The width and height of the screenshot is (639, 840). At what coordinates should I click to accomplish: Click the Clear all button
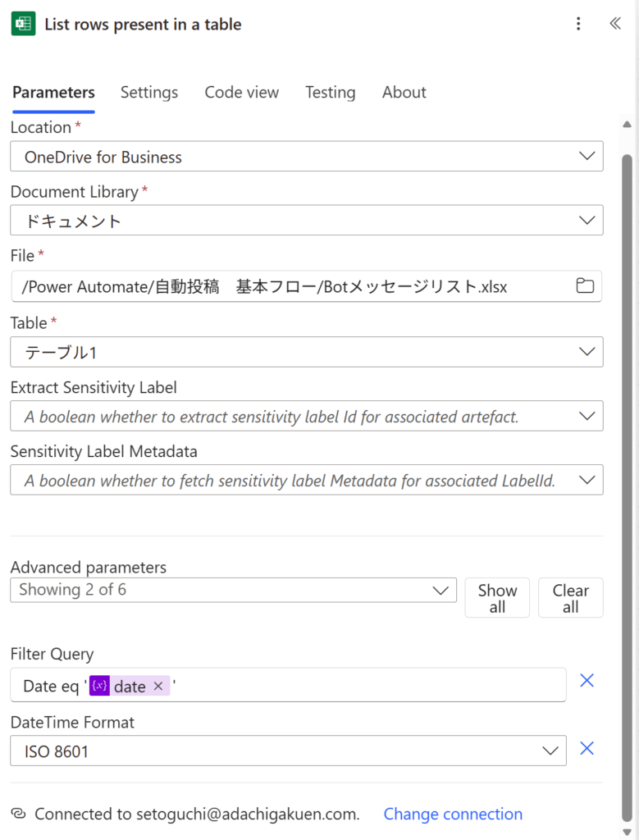click(x=570, y=597)
